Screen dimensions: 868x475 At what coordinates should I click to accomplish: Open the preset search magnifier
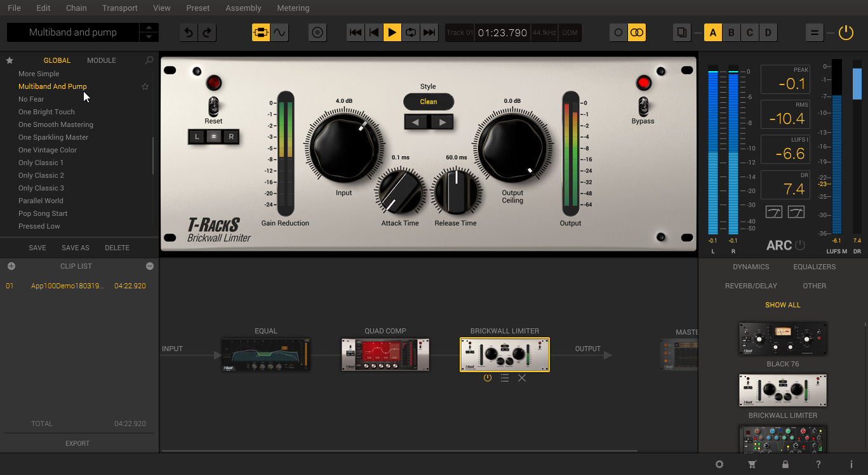click(x=149, y=60)
